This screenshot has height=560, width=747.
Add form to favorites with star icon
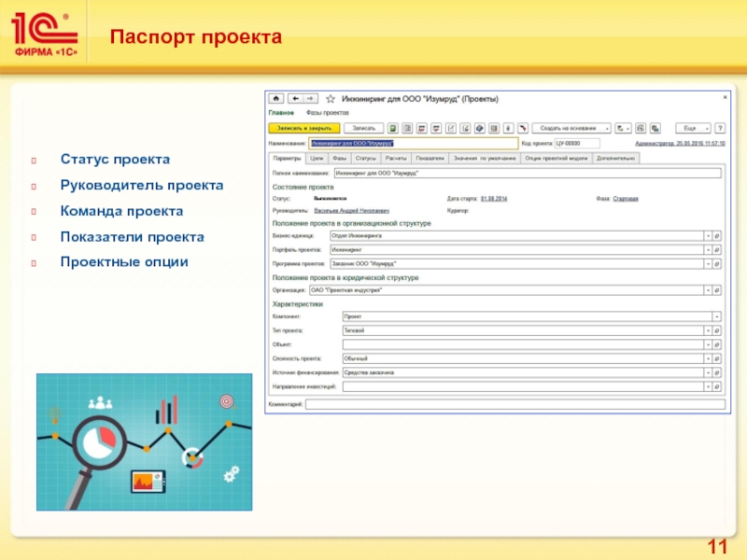click(330, 98)
